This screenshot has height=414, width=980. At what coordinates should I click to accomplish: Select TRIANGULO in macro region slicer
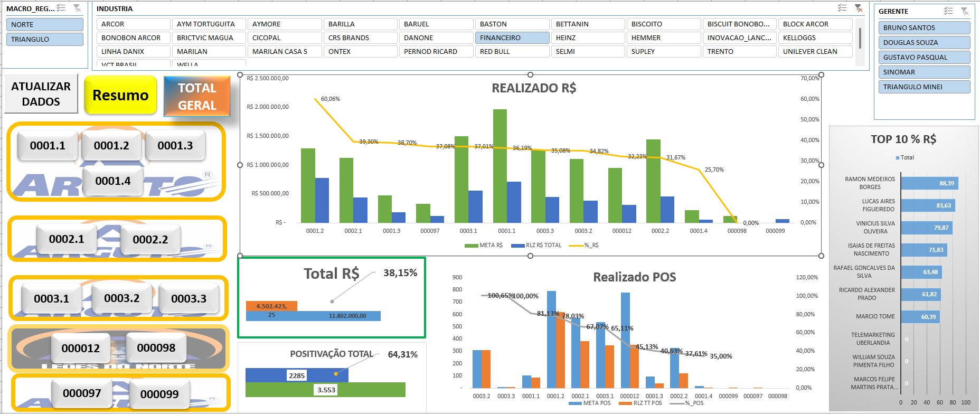[45, 39]
